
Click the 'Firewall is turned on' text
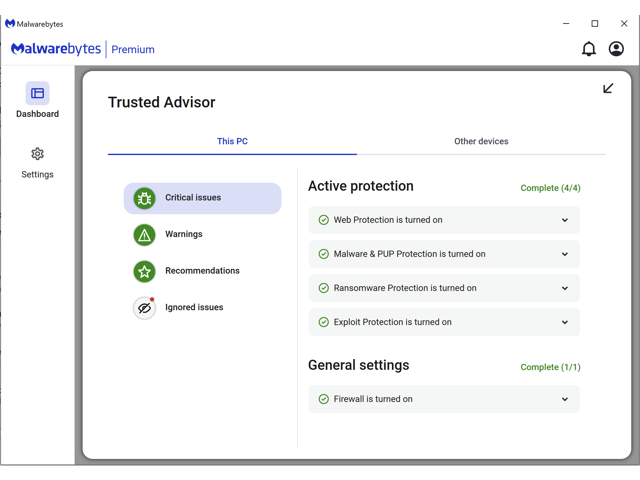pos(373,399)
